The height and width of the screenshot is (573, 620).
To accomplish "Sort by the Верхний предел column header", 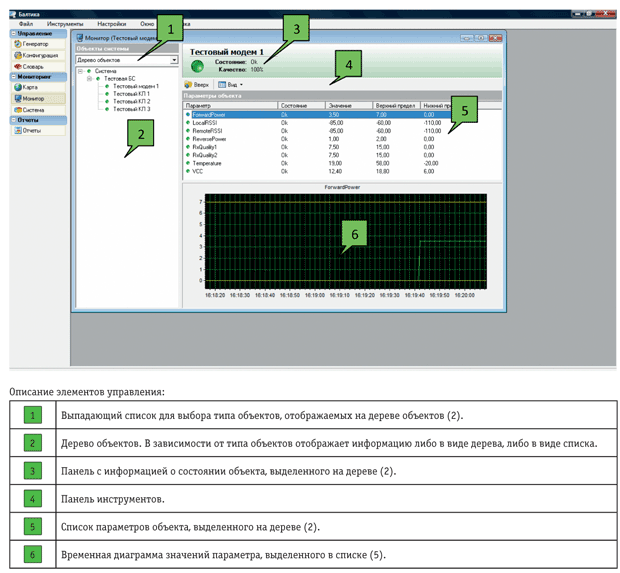I will [396, 106].
